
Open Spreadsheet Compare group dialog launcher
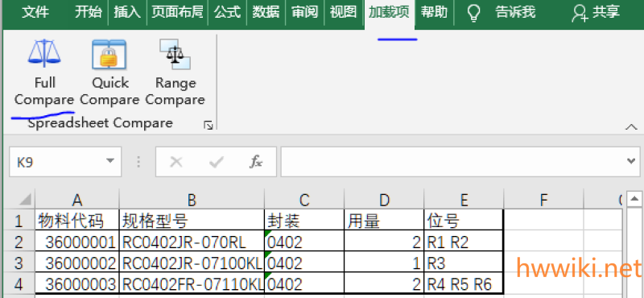pyautogui.click(x=208, y=126)
